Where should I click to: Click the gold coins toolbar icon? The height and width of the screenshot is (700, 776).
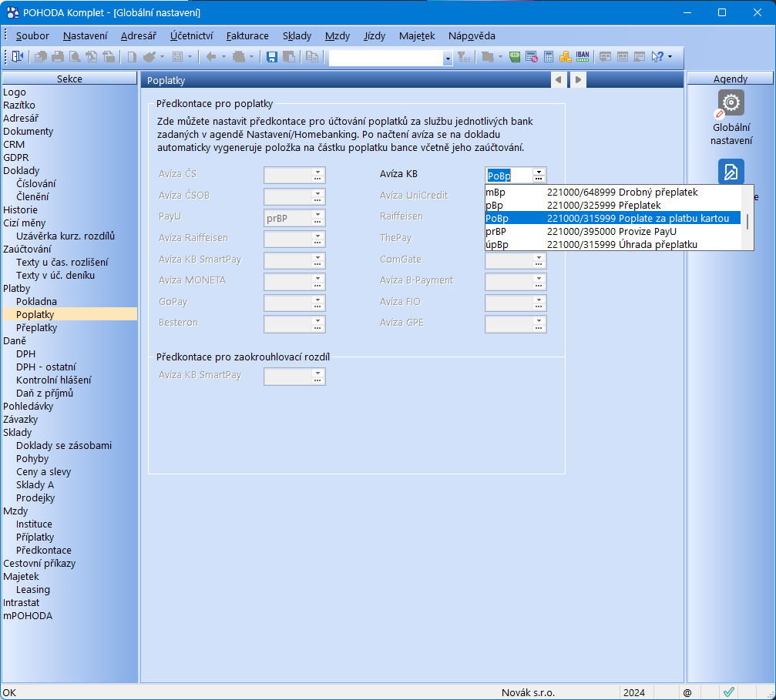click(565, 57)
